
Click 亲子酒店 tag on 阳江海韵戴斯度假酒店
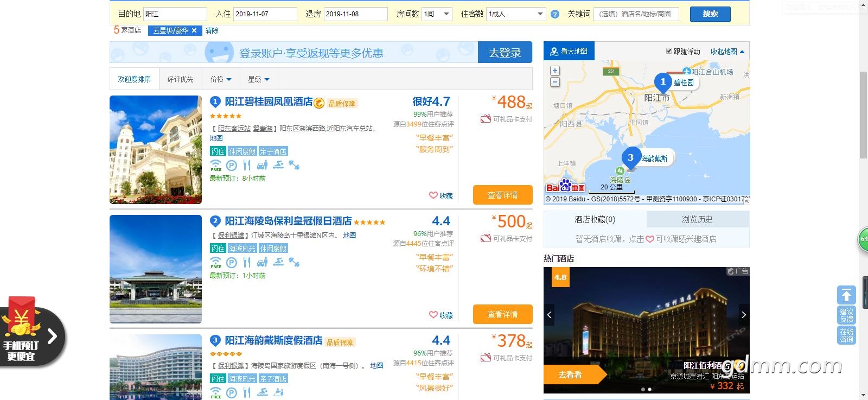273,379
